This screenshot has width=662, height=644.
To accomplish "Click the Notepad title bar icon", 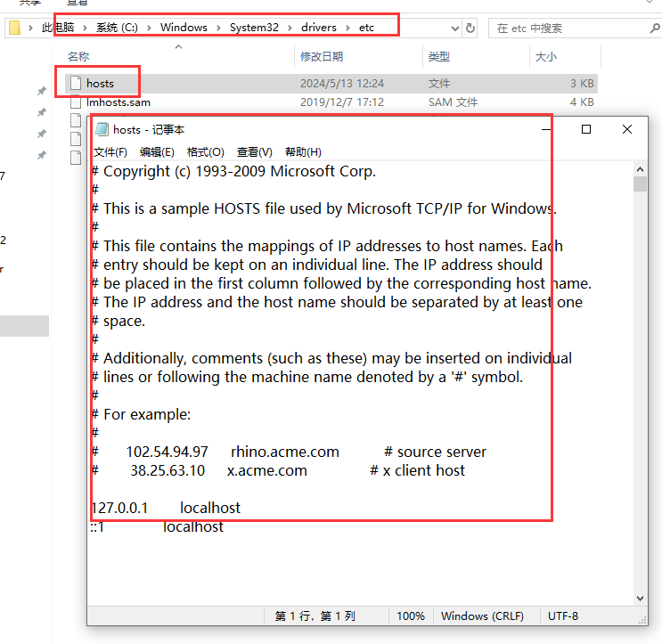I will [102, 129].
